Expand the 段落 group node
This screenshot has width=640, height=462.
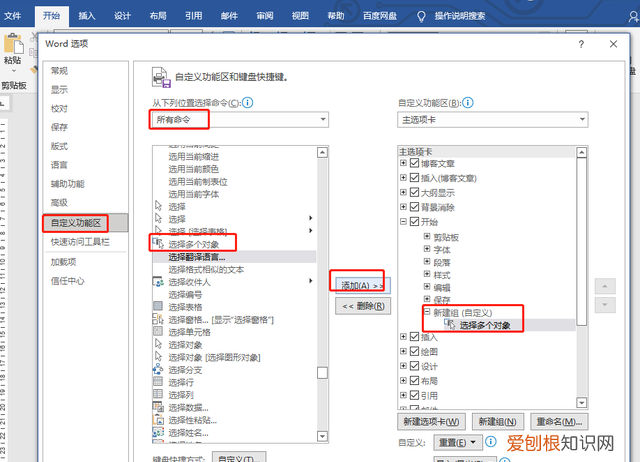(427, 261)
